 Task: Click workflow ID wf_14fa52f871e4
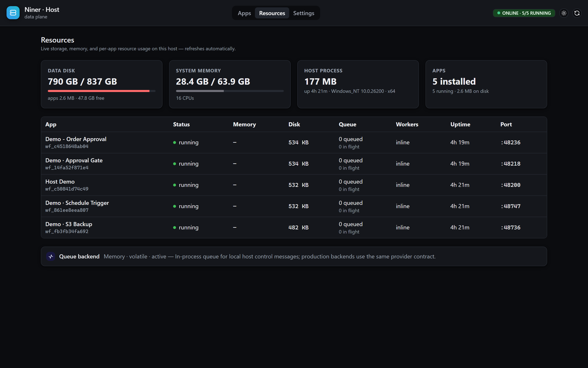click(x=67, y=167)
